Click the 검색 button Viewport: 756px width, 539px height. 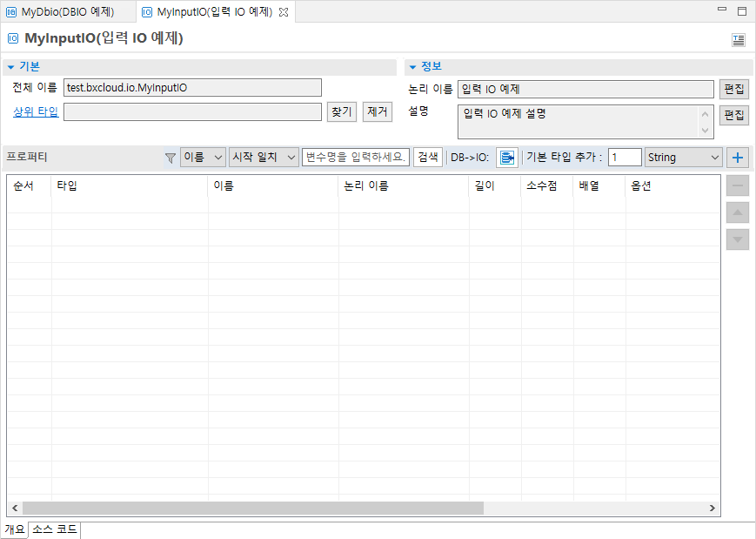428,158
